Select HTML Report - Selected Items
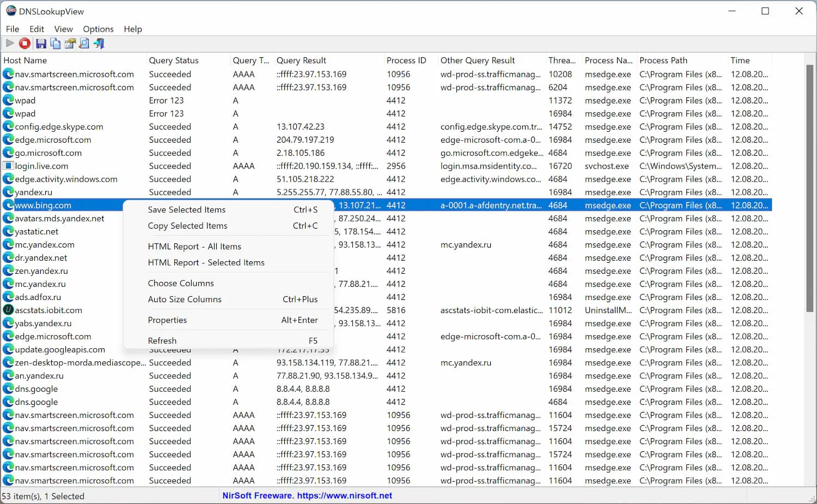Image resolution: width=817 pixels, height=504 pixels. (x=228, y=262)
